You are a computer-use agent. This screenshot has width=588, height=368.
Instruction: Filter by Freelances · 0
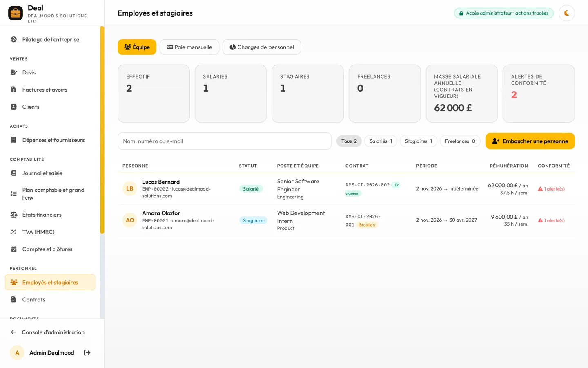tap(460, 141)
